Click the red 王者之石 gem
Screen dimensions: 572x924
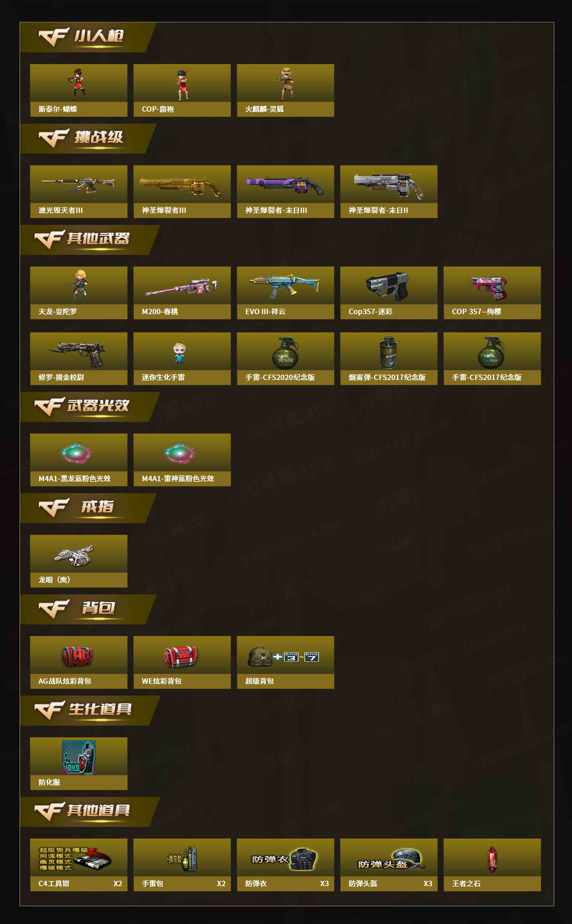[492, 865]
